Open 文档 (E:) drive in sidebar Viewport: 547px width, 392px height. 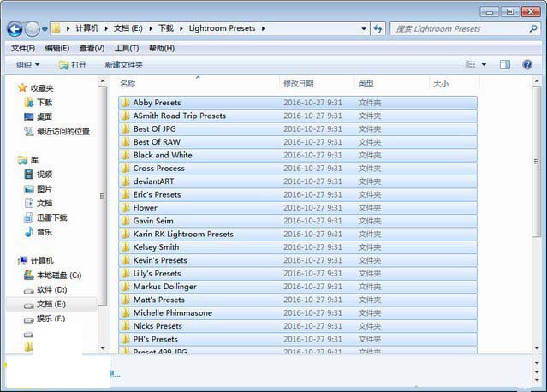[x=45, y=305]
